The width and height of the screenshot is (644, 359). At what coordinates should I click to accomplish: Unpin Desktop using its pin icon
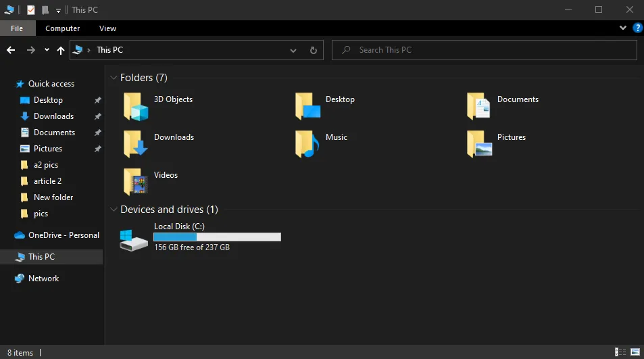[x=98, y=100]
